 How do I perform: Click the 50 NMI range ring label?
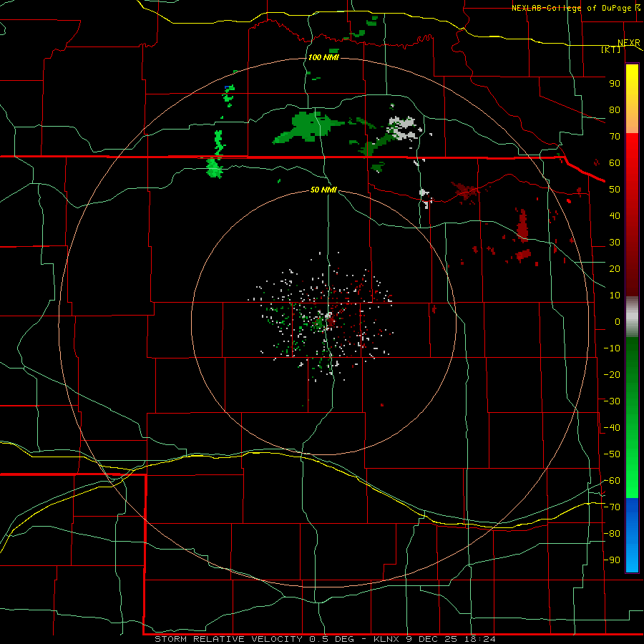[323, 190]
